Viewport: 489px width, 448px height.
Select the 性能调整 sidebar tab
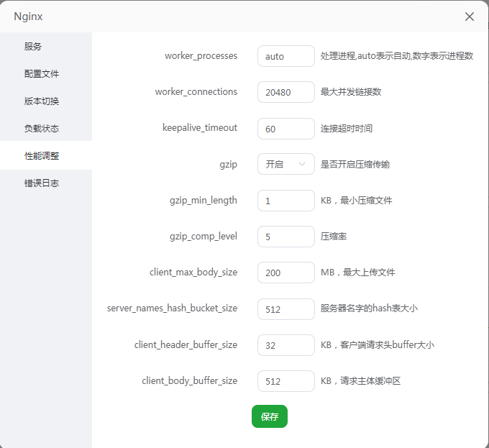(42, 156)
